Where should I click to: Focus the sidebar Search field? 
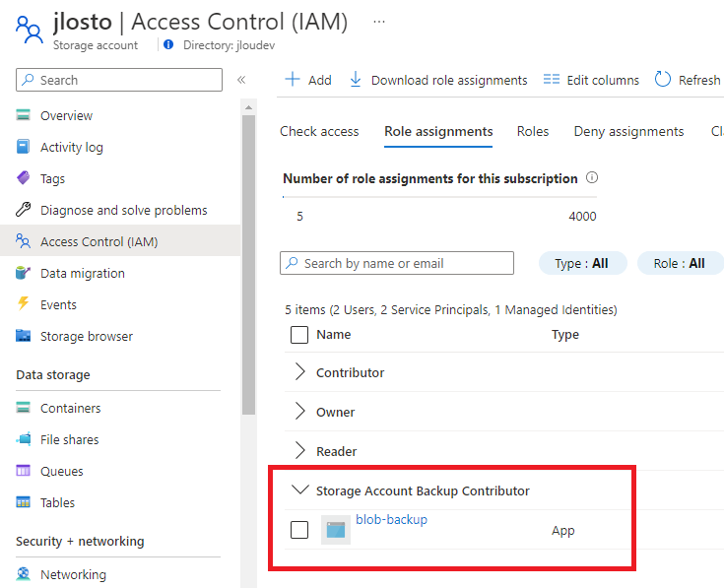(x=119, y=80)
